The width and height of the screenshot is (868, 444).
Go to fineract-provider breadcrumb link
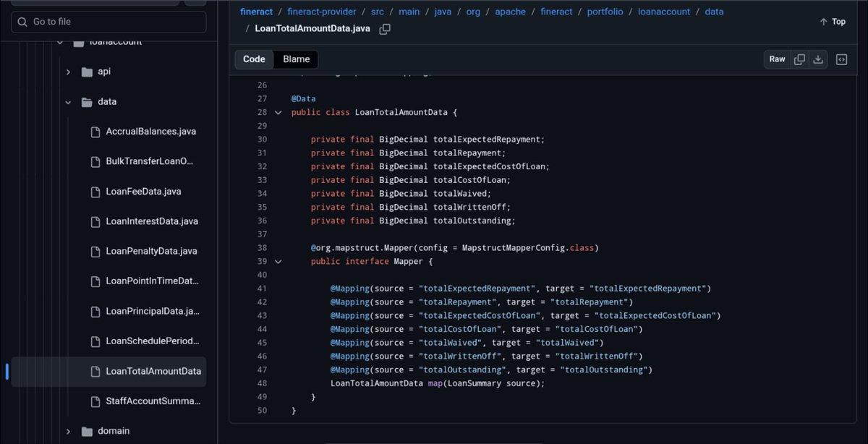[322, 12]
